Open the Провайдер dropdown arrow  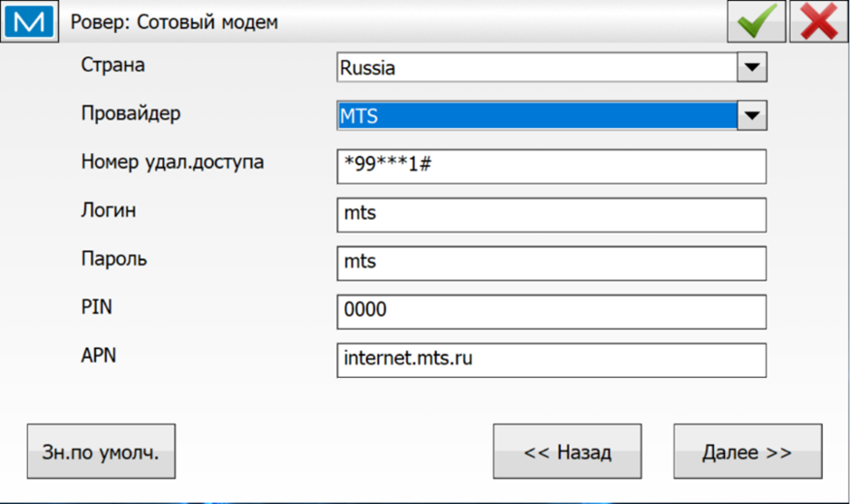pos(752,115)
